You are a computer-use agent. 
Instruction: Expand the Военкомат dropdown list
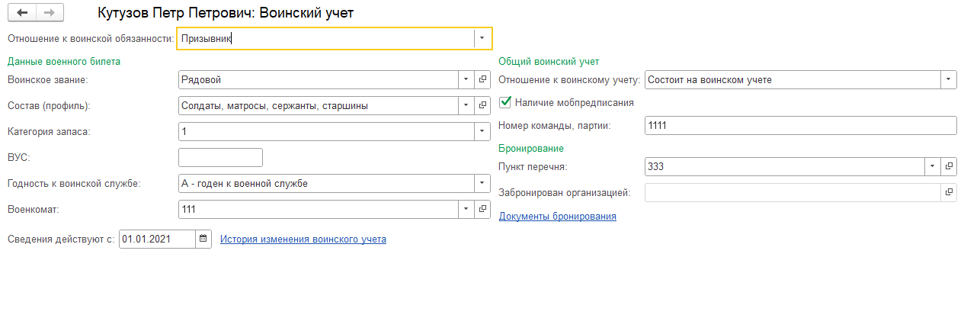(x=466, y=209)
